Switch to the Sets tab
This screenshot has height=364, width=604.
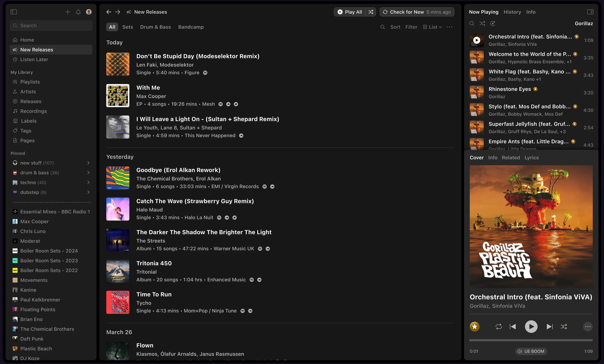(128, 27)
